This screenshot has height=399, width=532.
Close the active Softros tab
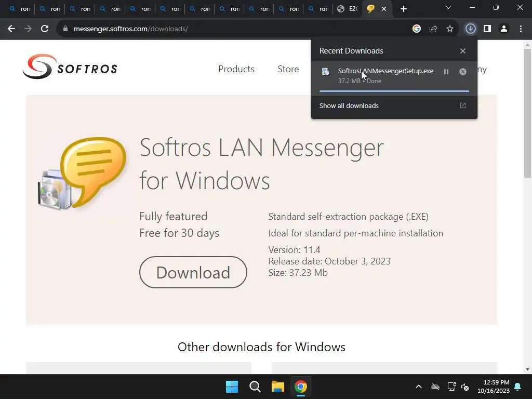[384, 9]
